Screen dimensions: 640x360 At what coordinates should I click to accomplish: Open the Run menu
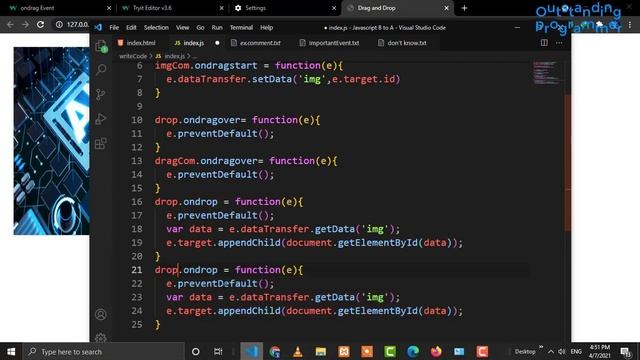(x=217, y=27)
